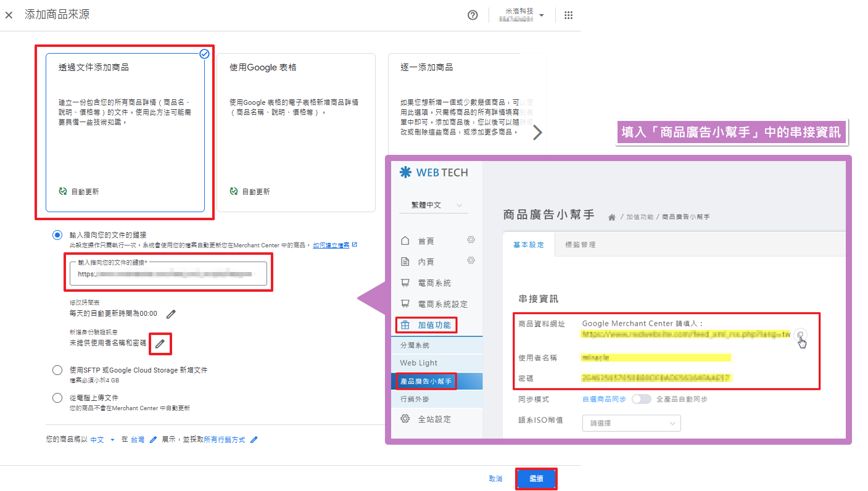Screen dimensions: 868x491
Task: Click the gear icon next to 內頁
Action: 471,261
